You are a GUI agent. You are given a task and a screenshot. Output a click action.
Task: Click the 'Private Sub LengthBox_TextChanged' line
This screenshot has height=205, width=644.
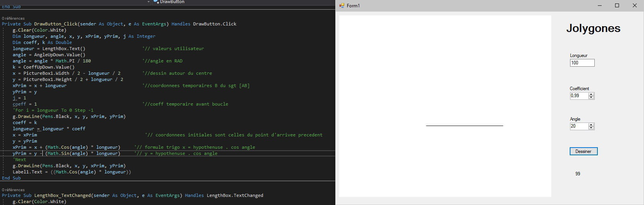tap(133, 195)
